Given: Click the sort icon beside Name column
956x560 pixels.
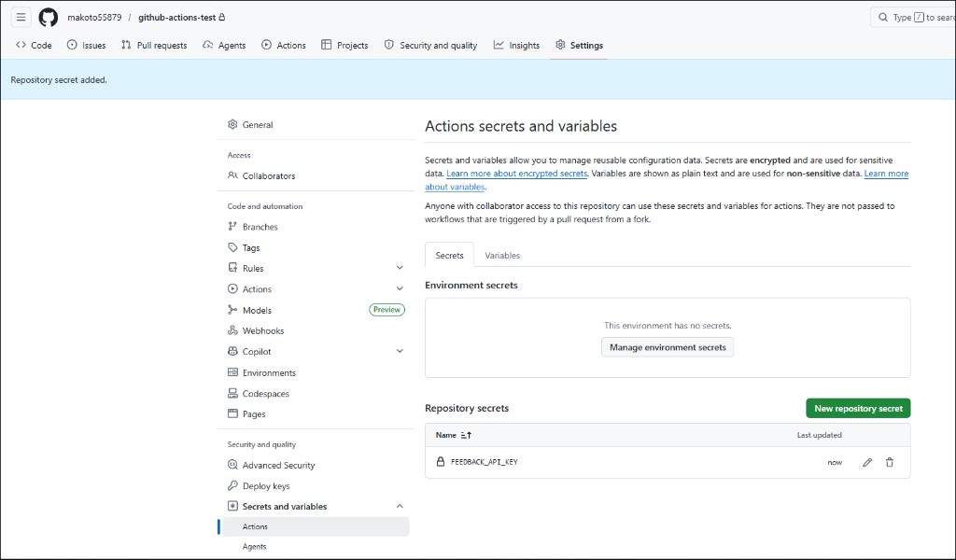Looking at the screenshot, I should click(x=466, y=435).
